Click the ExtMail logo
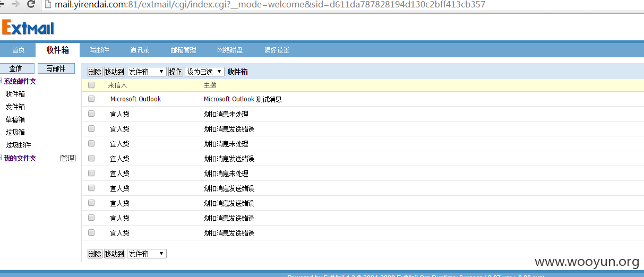This screenshot has height=277, width=644. pos(28,28)
